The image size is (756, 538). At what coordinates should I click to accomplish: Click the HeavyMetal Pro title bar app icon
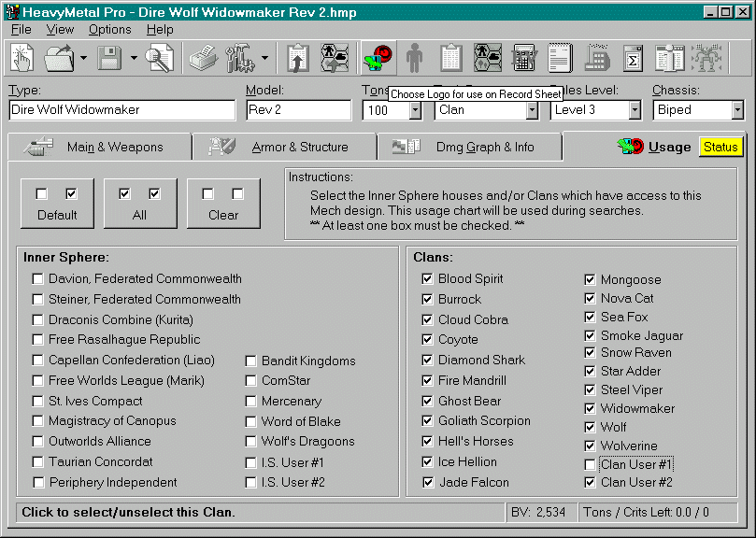(12, 11)
